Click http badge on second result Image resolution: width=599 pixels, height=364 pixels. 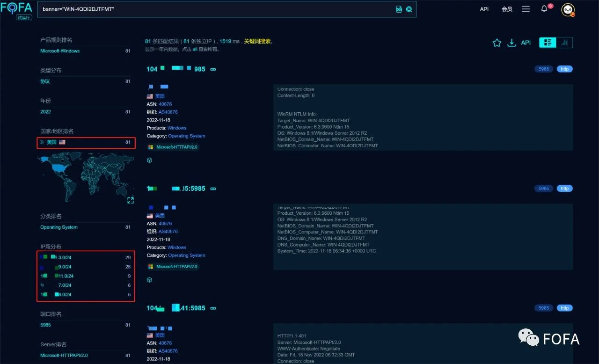[x=565, y=189]
